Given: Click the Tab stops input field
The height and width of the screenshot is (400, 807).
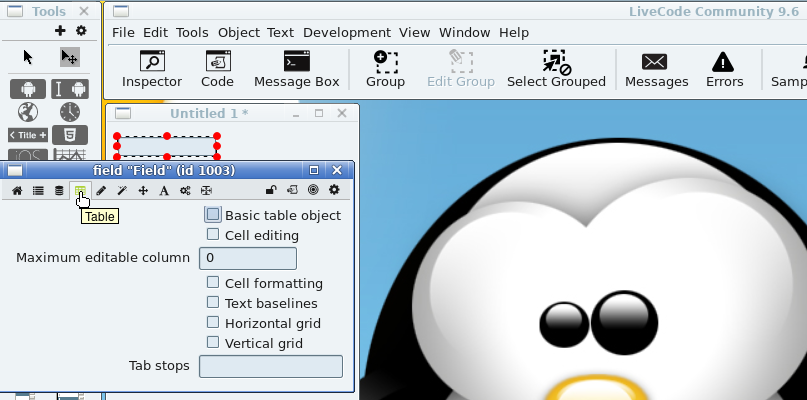Looking at the screenshot, I should (271, 366).
